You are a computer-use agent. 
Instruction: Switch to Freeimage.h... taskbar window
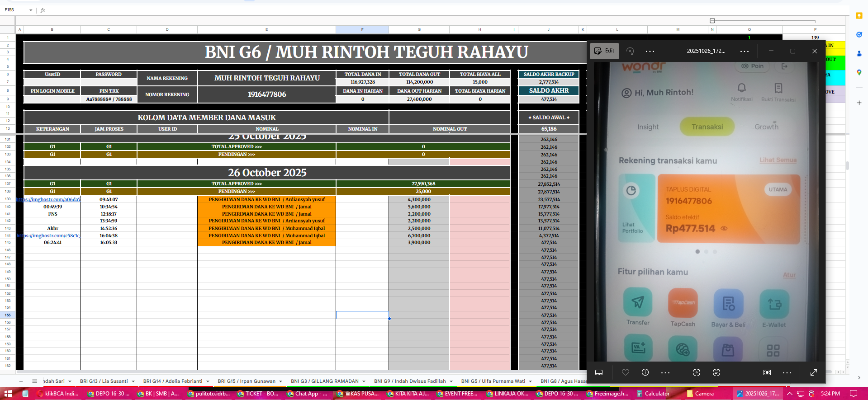(607, 394)
